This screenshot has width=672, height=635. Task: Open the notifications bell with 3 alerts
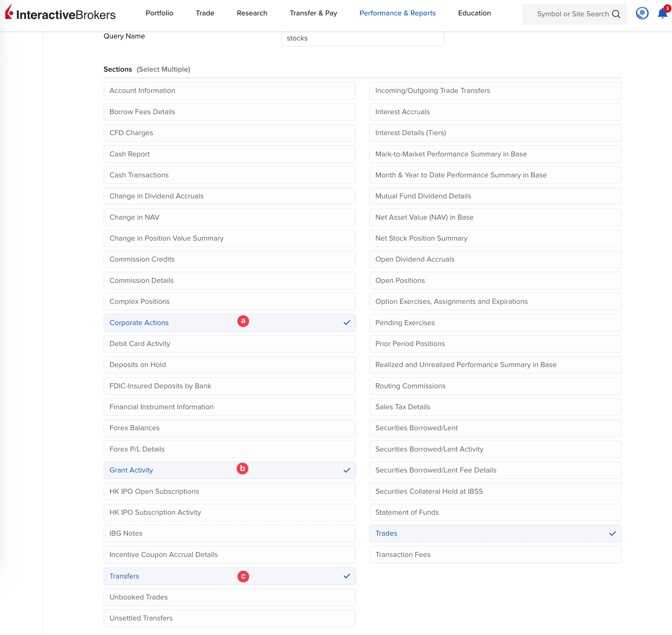[x=662, y=13]
